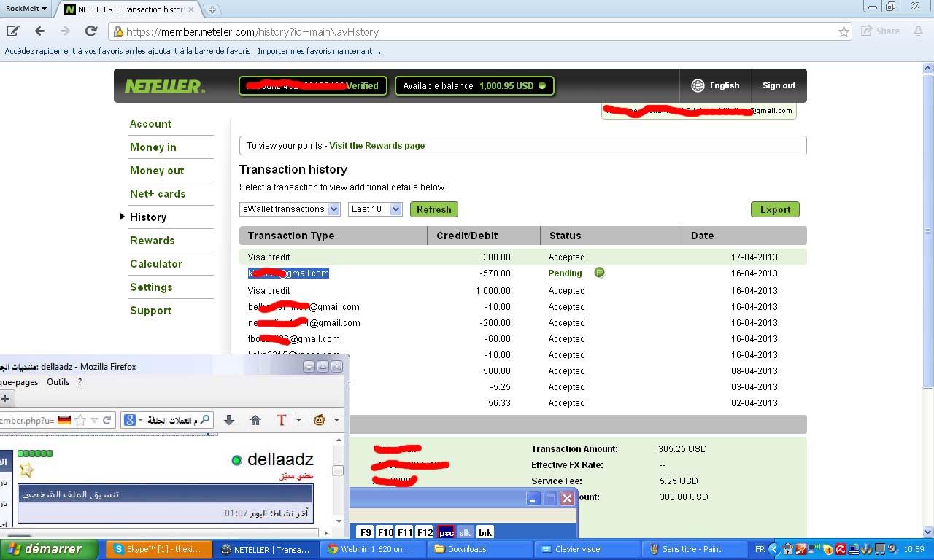934x560 pixels.
Task: Open the Calculator section
Action: (x=155, y=264)
